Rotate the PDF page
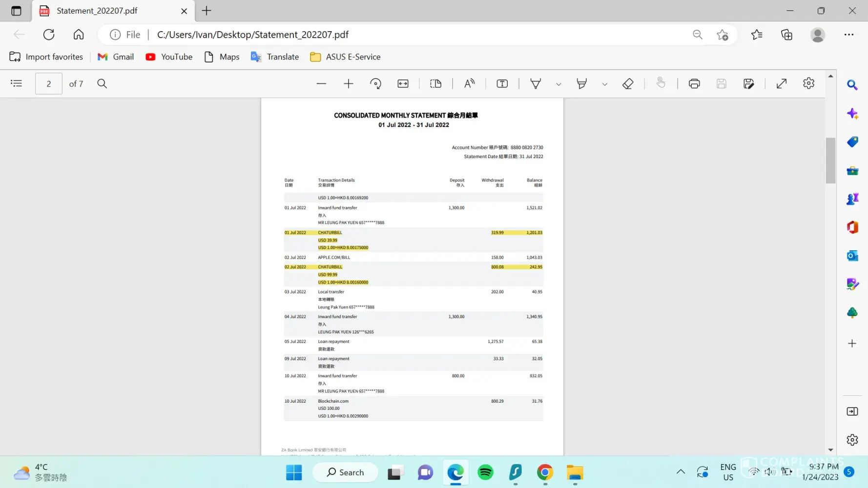 pos(375,84)
